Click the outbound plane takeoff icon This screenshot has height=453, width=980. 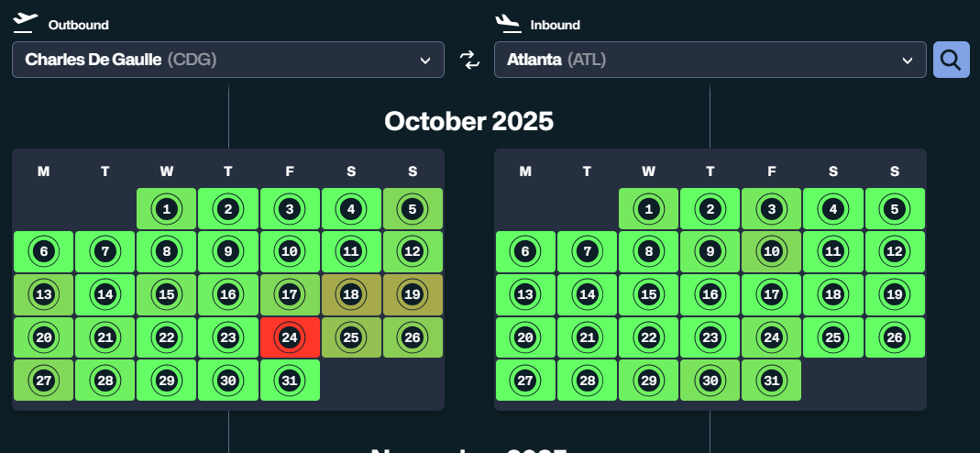coord(27,23)
